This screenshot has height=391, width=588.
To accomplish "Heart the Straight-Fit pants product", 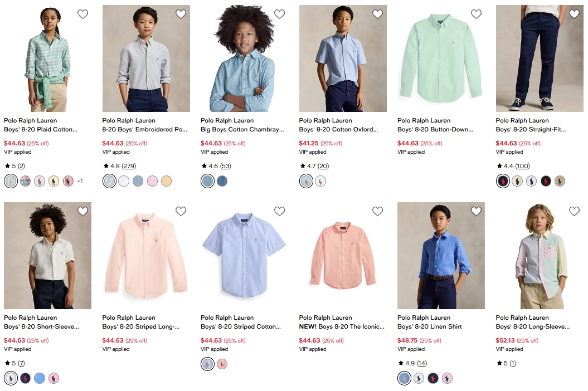I will tap(574, 14).
